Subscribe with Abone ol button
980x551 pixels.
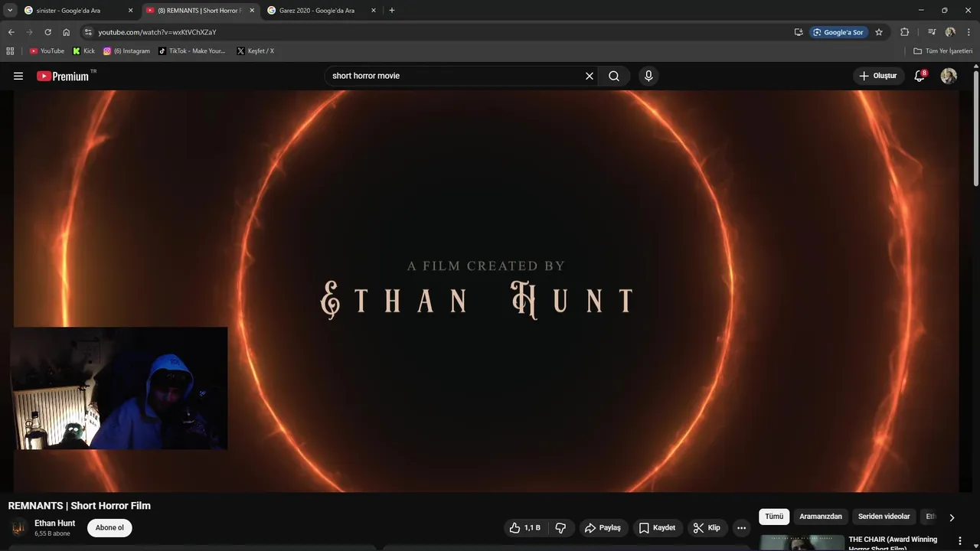pyautogui.click(x=109, y=527)
